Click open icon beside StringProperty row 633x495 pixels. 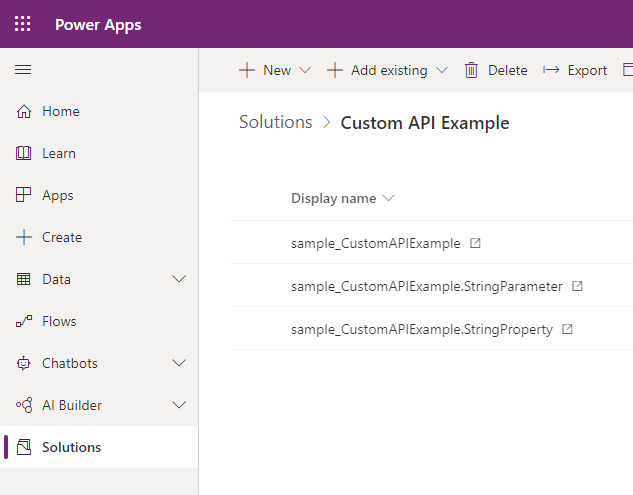pyautogui.click(x=567, y=329)
